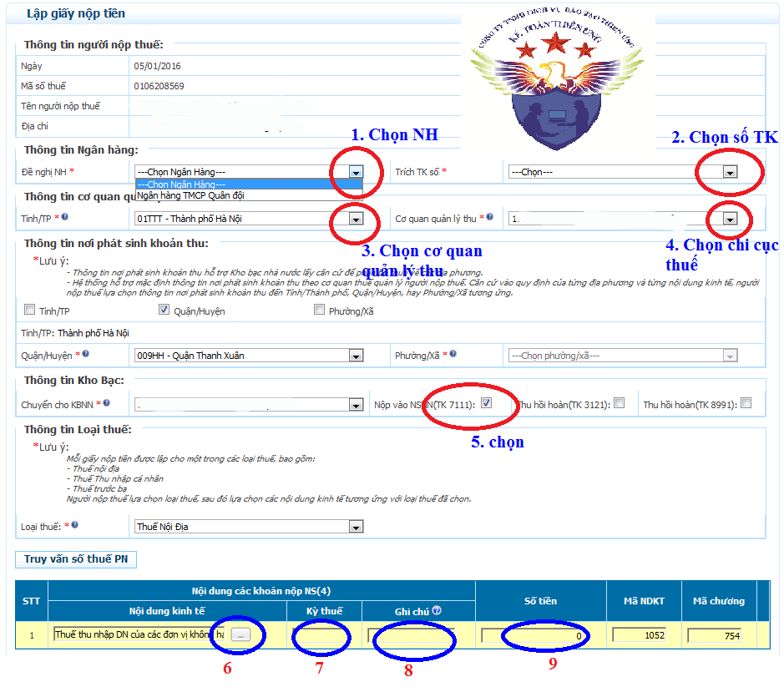Click help icon next to Phường/Xã dropdown label
Screen dimensions: 784x692
click(453, 355)
